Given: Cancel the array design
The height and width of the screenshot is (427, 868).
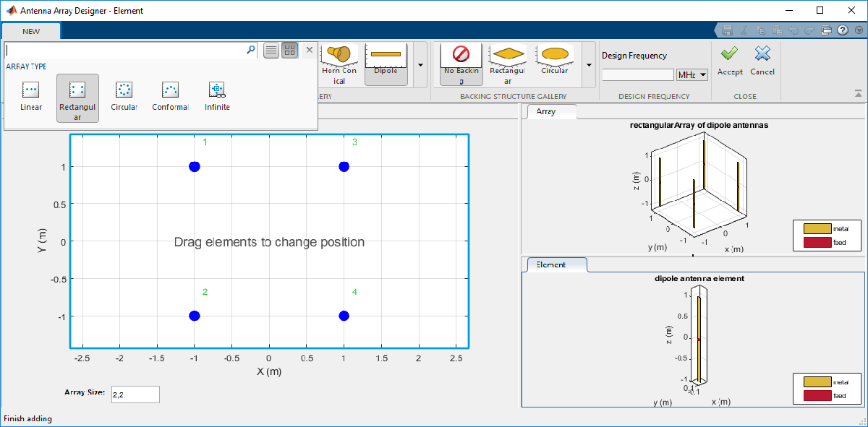Looking at the screenshot, I should click(x=762, y=61).
